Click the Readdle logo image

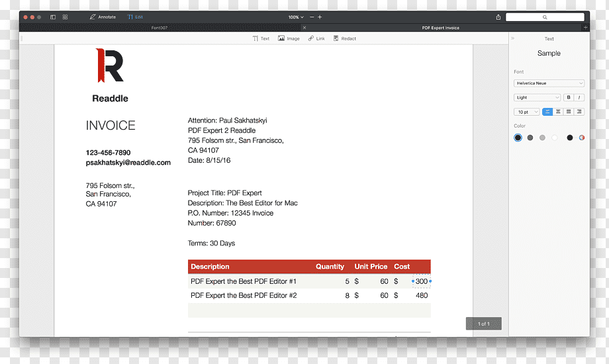coord(109,66)
